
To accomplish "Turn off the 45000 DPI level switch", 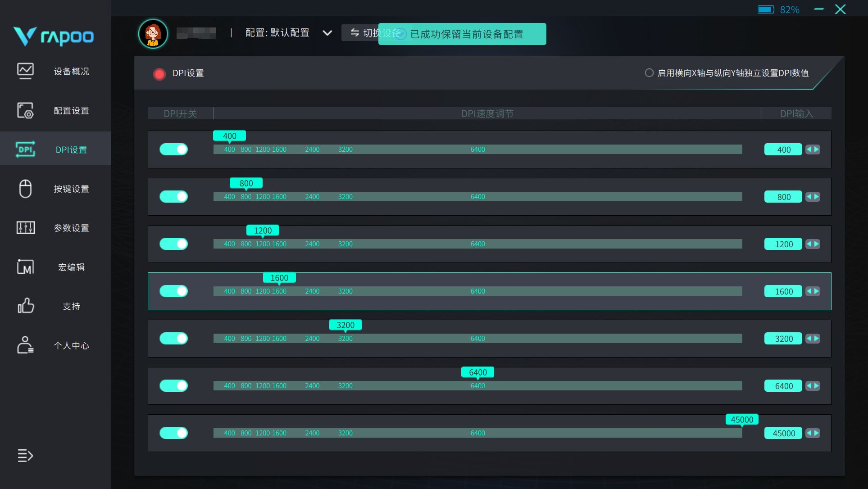I will coord(173,433).
